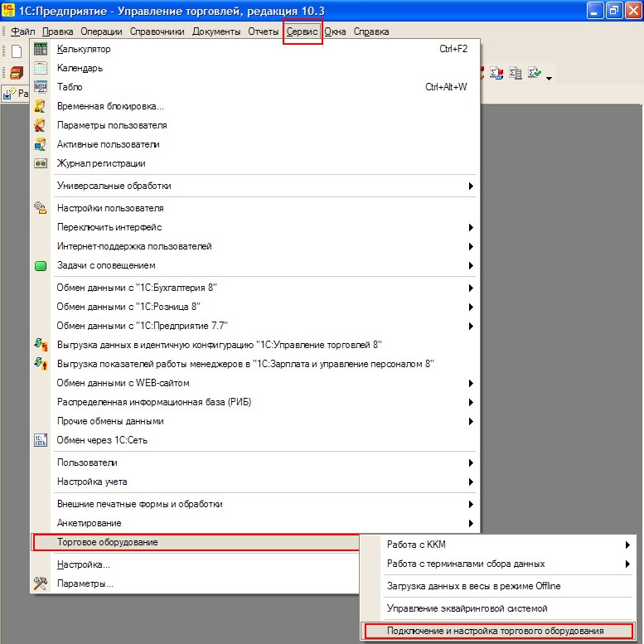Choose Активные пользователи entry

tap(255, 144)
